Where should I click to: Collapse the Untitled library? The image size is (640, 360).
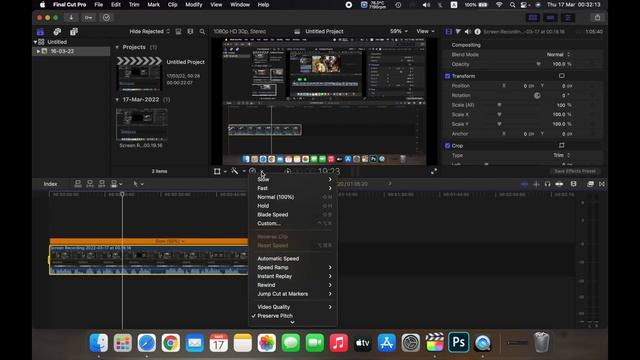35,42
